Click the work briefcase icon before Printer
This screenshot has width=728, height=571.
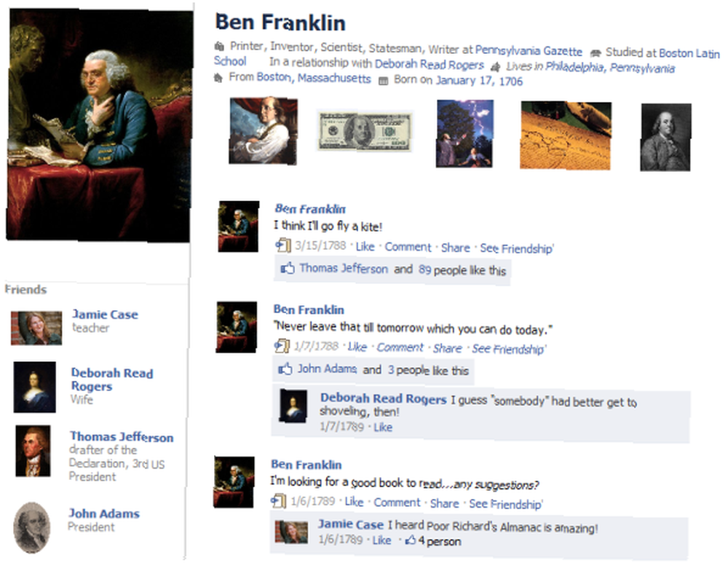click(219, 46)
